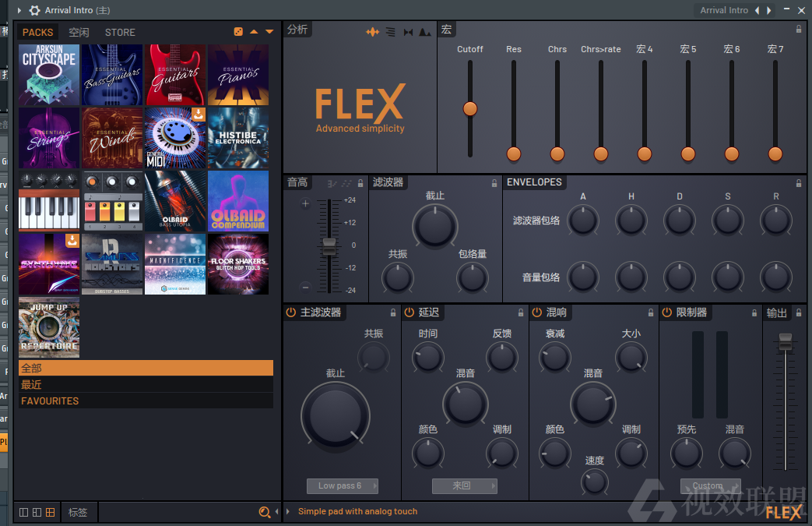Screen dimensions: 812x526
Task: Lock the ENVELOPES section
Action: pyautogui.click(x=799, y=183)
